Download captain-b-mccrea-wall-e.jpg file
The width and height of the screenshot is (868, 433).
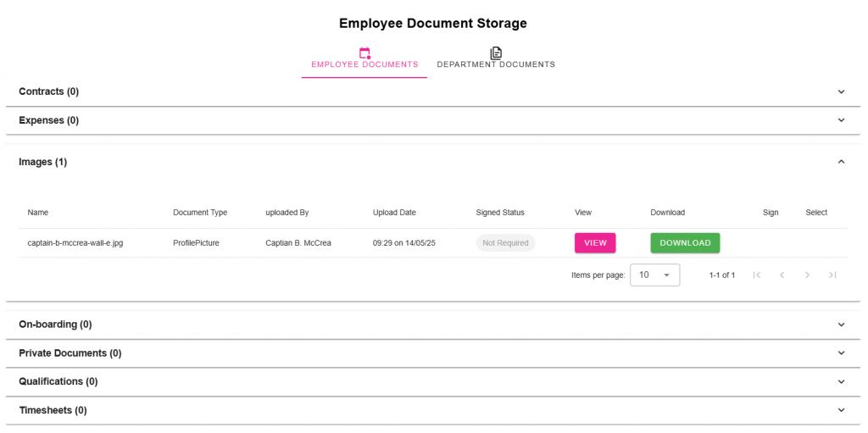coord(685,243)
